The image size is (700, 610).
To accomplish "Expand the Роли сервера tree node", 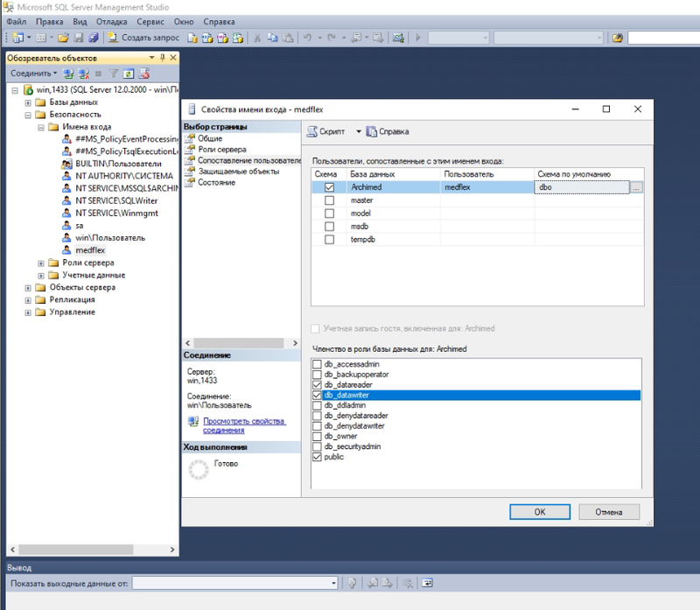I will (x=40, y=263).
